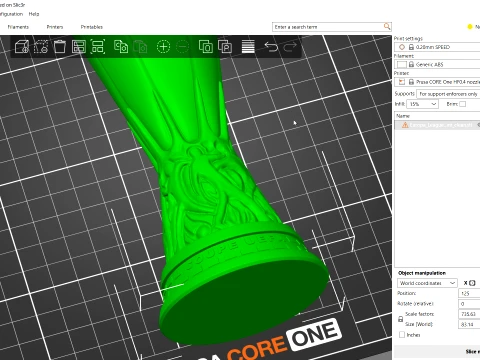The height and width of the screenshot is (360, 480).
Task: Open the 0.20mm SPEED print settings dropdown
Action: coord(437,47)
